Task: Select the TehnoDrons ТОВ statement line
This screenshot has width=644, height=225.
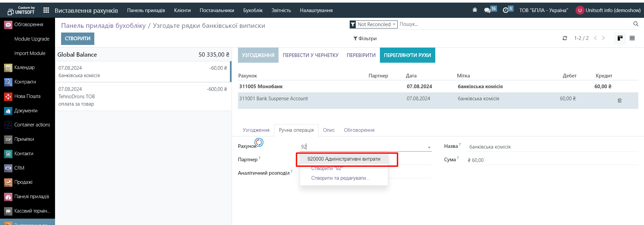Action: [x=143, y=97]
